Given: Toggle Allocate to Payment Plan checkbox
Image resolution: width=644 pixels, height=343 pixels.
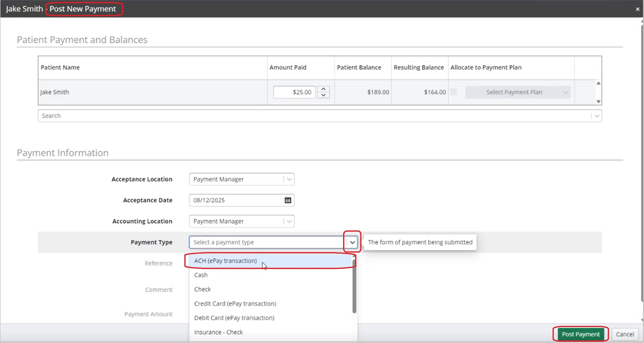Looking at the screenshot, I should 453,92.
